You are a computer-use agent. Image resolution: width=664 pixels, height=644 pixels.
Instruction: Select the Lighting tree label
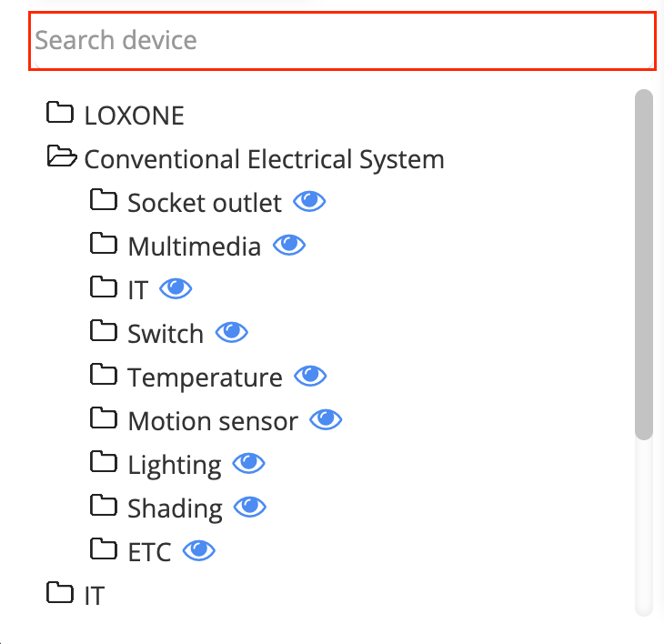175,466
